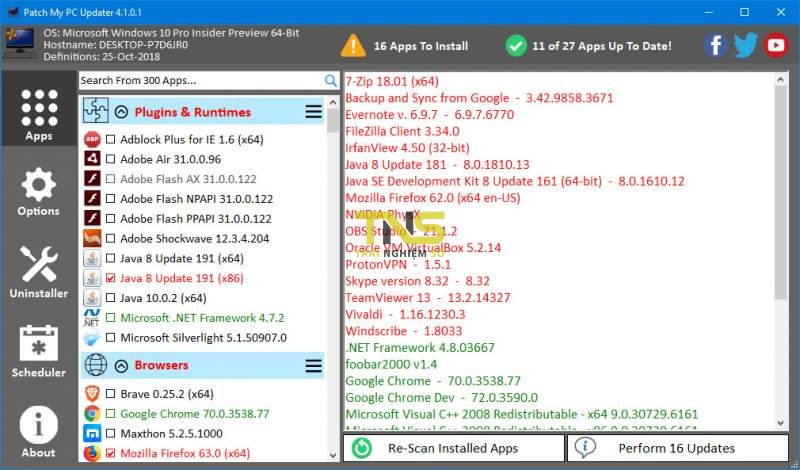Open the Browsers hamburger menu
The image size is (800, 470).
coord(314,365)
